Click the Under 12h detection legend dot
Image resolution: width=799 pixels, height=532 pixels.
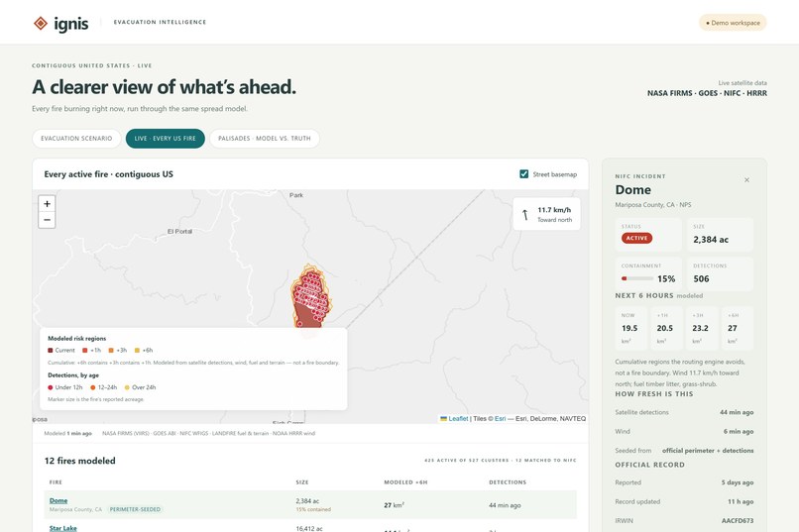click(51, 387)
